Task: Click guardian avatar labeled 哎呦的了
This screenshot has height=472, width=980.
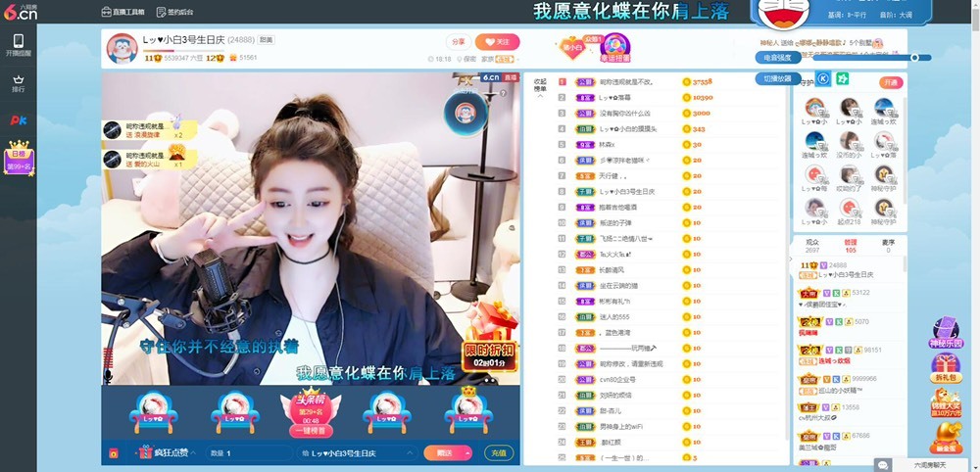Action: click(849, 175)
